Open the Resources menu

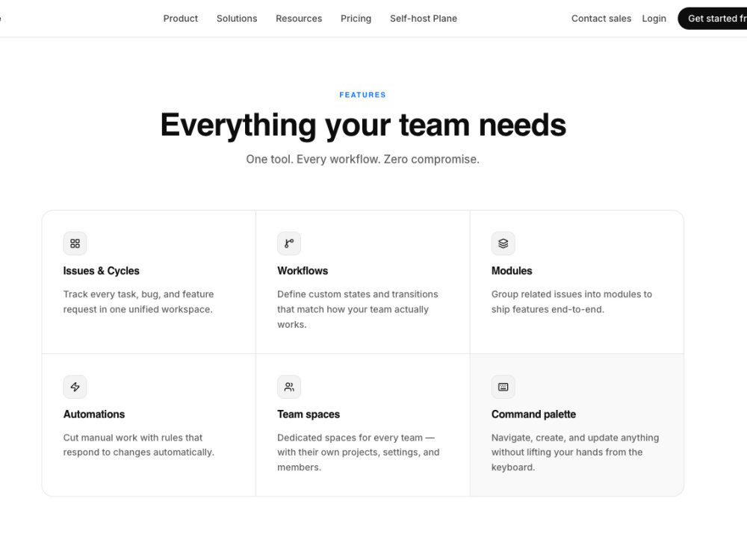point(299,19)
